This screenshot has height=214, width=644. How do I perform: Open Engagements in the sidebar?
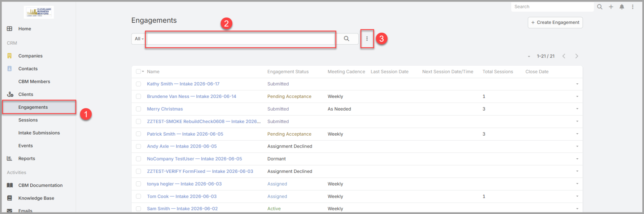[x=33, y=107]
